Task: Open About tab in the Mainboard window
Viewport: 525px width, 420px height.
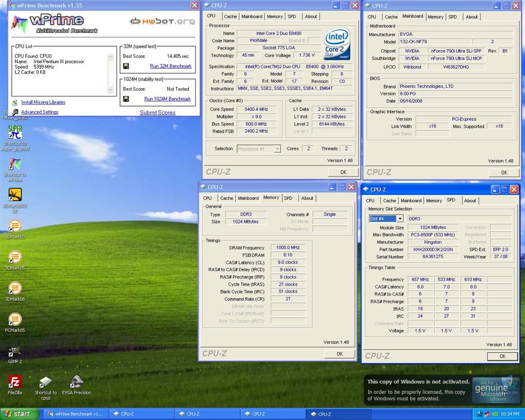Action: click(472, 17)
